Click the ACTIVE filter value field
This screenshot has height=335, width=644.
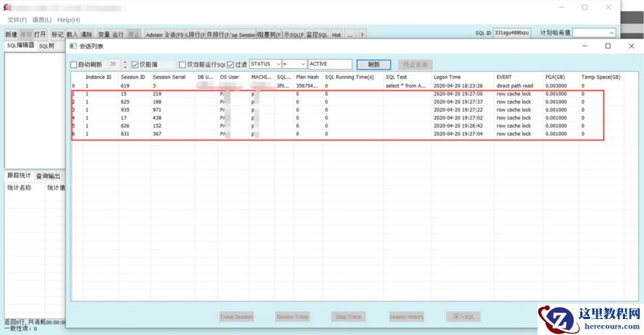coord(330,64)
